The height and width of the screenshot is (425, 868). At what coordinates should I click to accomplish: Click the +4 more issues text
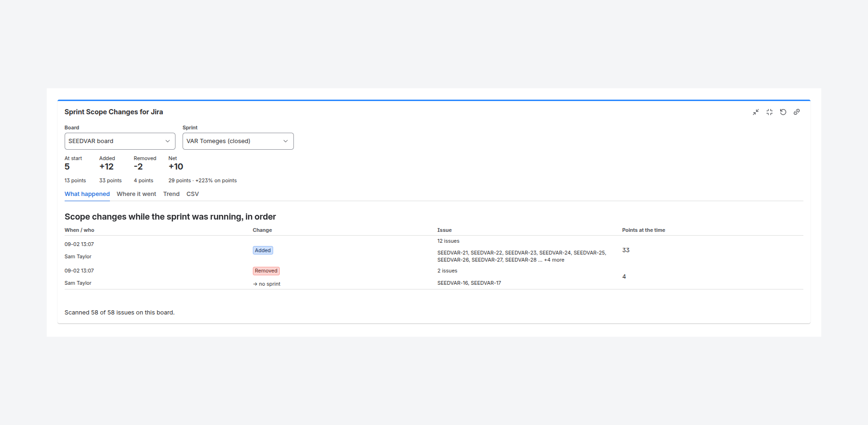point(554,260)
